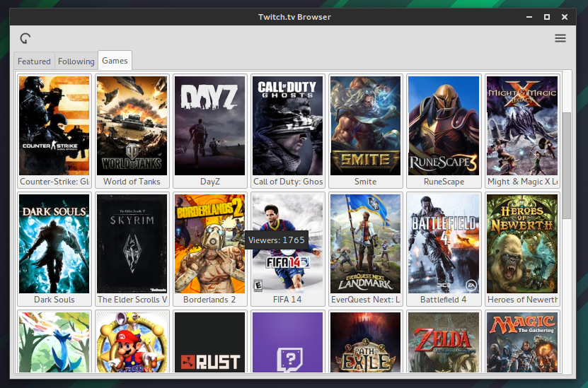This screenshot has width=588, height=388.
Task: Switch to the Following tab
Action: click(76, 61)
